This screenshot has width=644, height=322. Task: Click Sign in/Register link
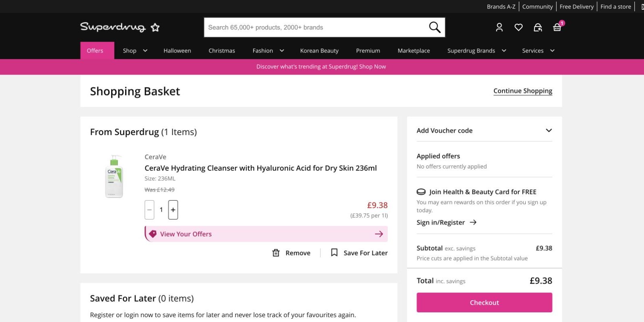(x=441, y=222)
